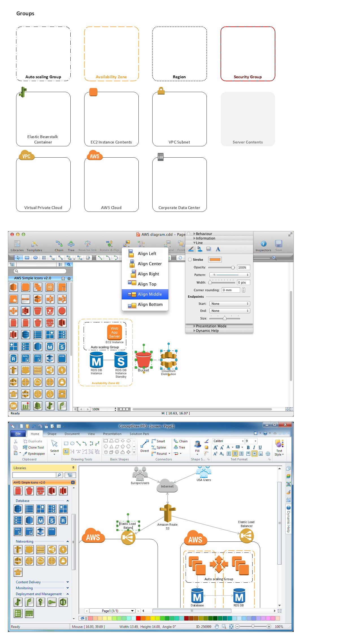This screenshot has width=339, height=644.
Task: Open the File menu button
Action: (18, 434)
